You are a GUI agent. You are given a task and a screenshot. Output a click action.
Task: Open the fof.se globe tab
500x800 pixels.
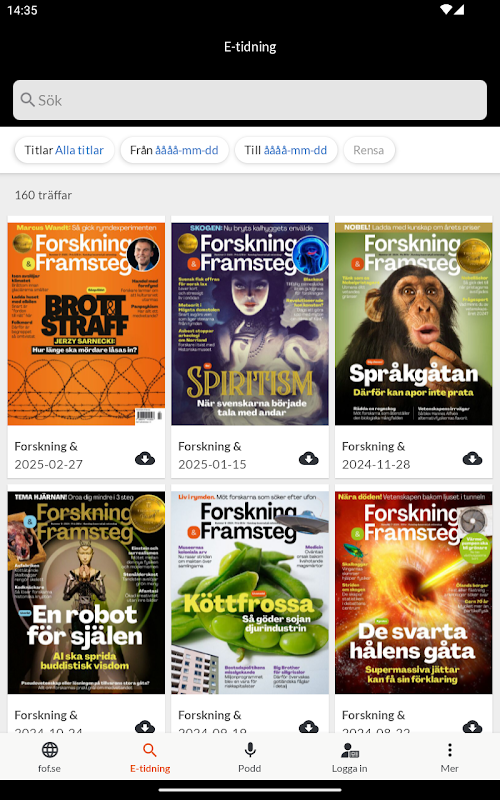(49, 757)
